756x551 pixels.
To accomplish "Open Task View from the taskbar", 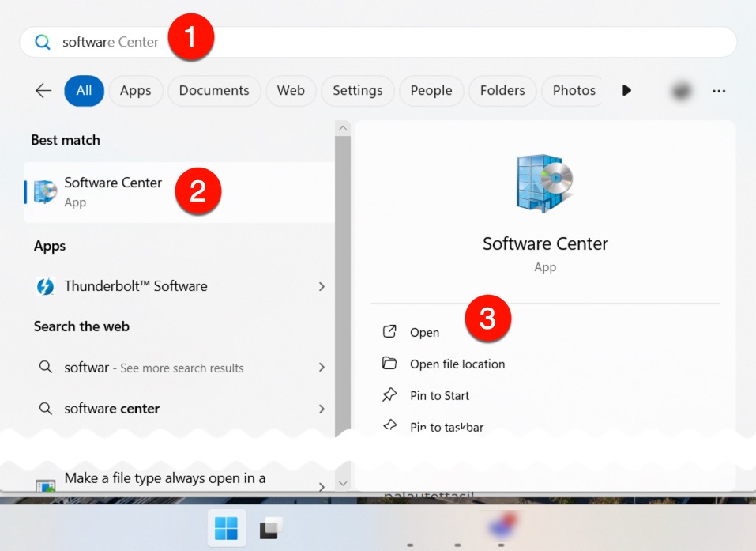I will (271, 527).
